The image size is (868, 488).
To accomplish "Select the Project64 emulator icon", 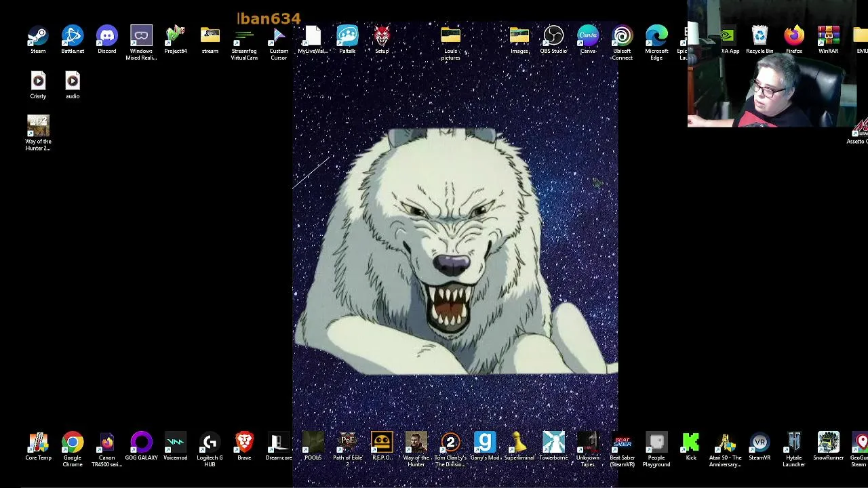I will 175,37.
